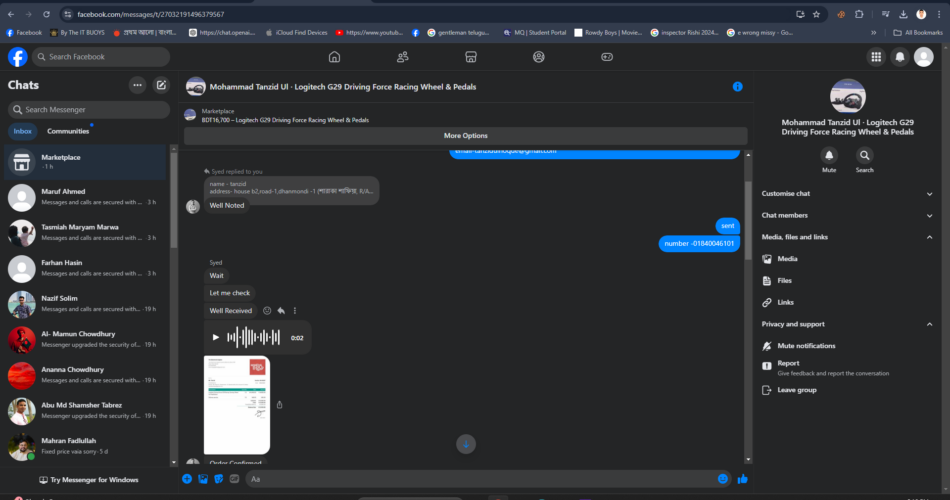Reply to the 'Well Received' message
Image resolution: width=950 pixels, height=500 pixels.
coord(281,310)
